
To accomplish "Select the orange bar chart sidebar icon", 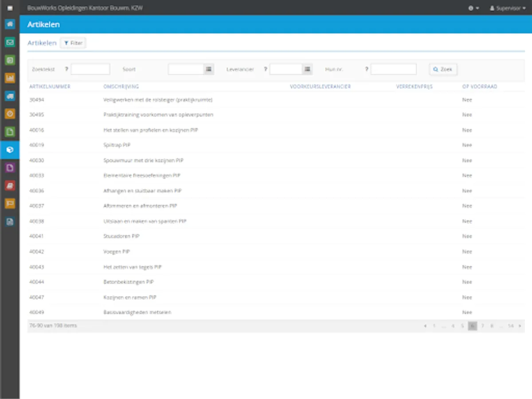I will [x=10, y=78].
